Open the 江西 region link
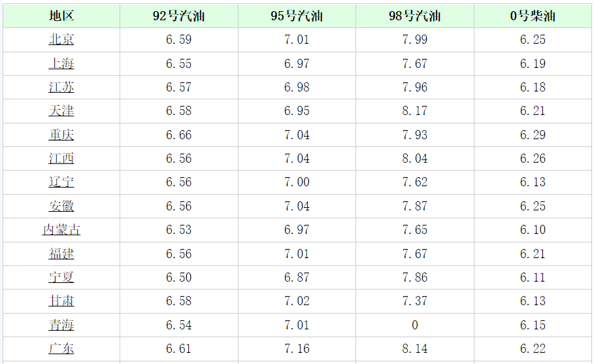Screen dimensions: 594x364 pos(61,159)
